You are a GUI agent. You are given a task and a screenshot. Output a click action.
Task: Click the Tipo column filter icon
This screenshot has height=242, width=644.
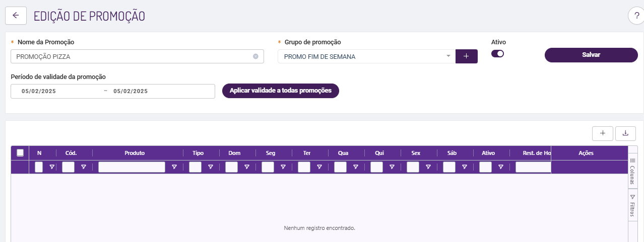[x=211, y=167]
